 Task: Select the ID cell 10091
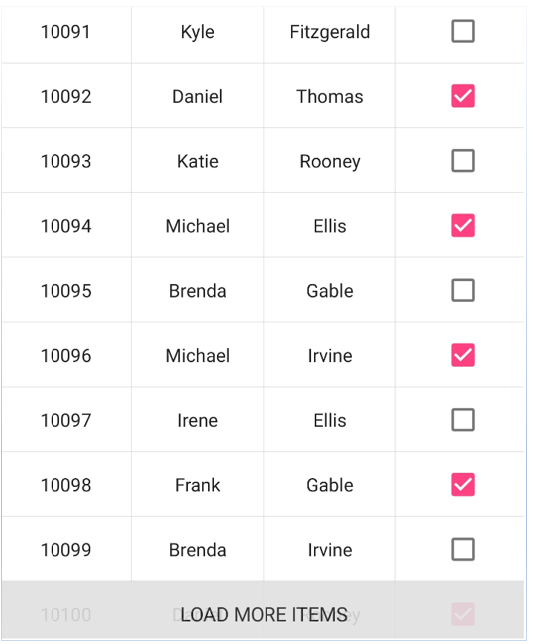66,32
